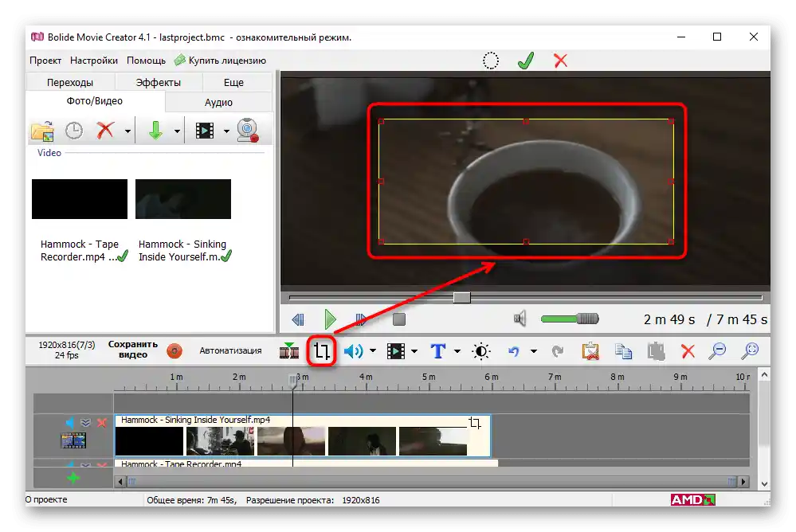The width and height of the screenshot is (796, 532).
Task: Mute the Sinking Inside Yourself track with its blue speaker
Action: coord(69,422)
